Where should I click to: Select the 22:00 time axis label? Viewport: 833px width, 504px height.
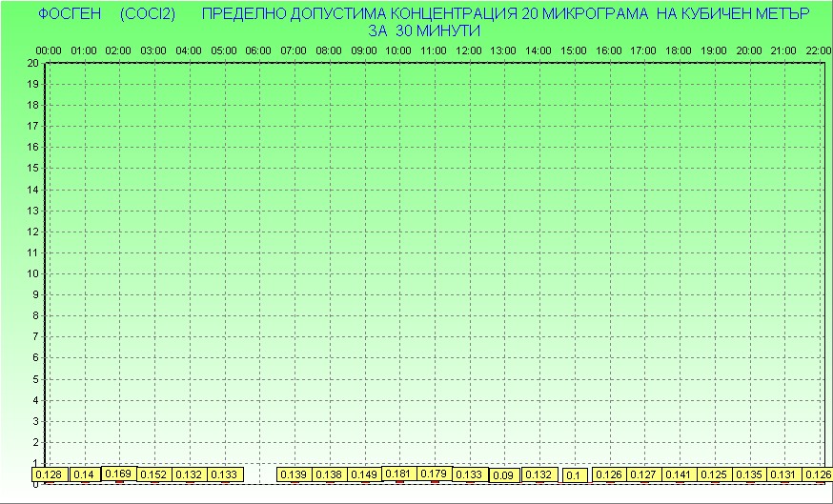tap(818, 50)
